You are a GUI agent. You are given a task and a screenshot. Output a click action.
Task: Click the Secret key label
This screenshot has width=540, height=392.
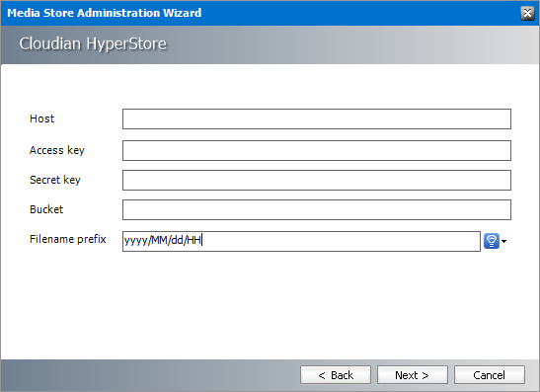[x=55, y=180]
